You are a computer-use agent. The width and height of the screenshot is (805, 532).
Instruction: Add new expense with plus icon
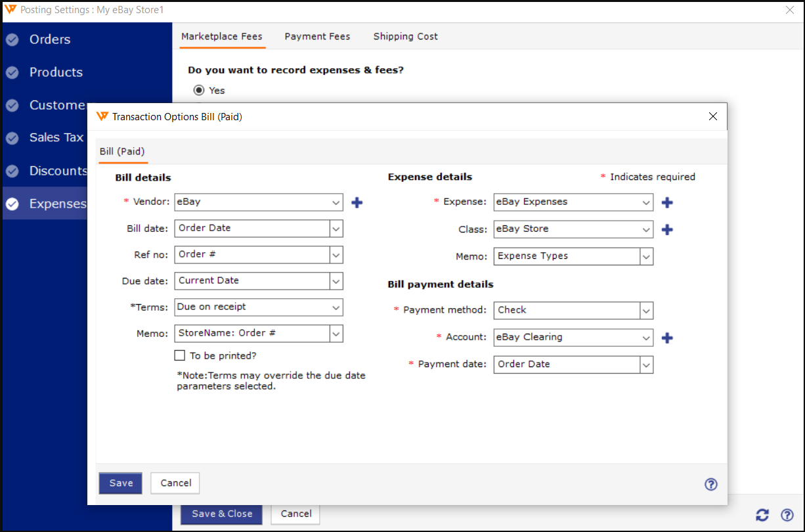coord(667,202)
